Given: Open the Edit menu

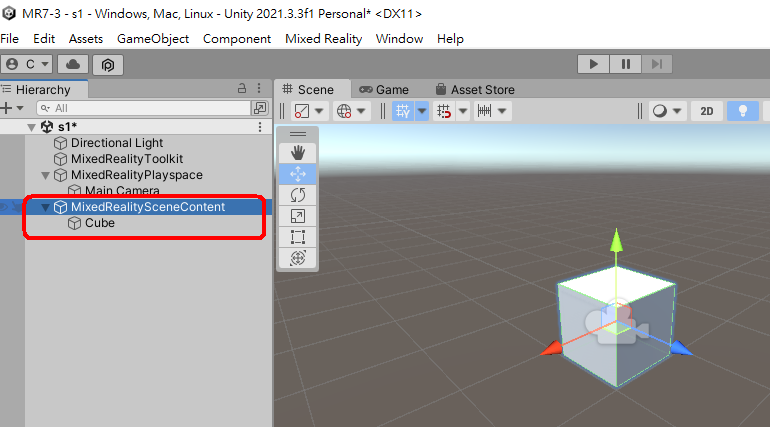Looking at the screenshot, I should pyautogui.click(x=44, y=39).
